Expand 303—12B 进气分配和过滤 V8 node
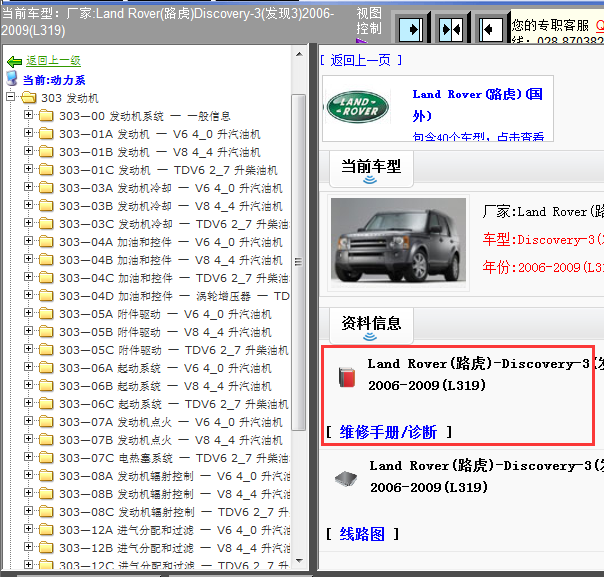The height and width of the screenshot is (577, 604). tap(28, 547)
